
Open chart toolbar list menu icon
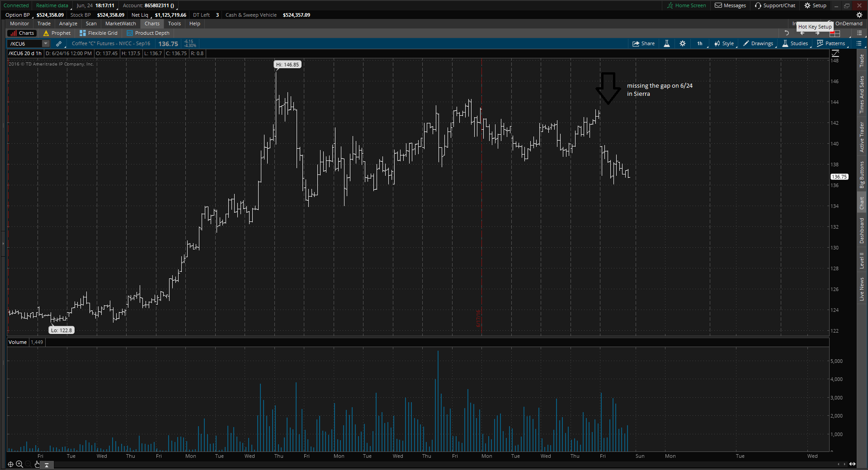coord(859,44)
